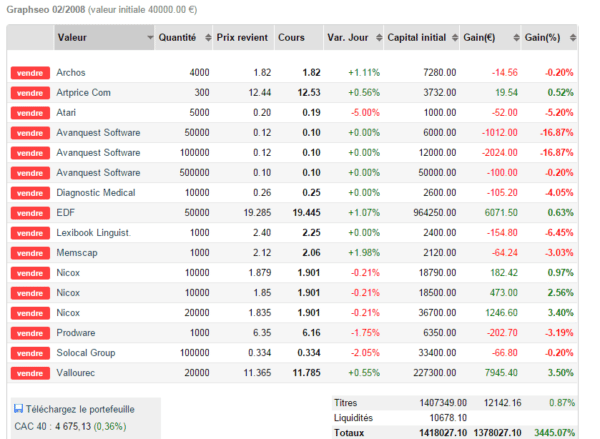Sort by Capital initial column arrows

455,38
